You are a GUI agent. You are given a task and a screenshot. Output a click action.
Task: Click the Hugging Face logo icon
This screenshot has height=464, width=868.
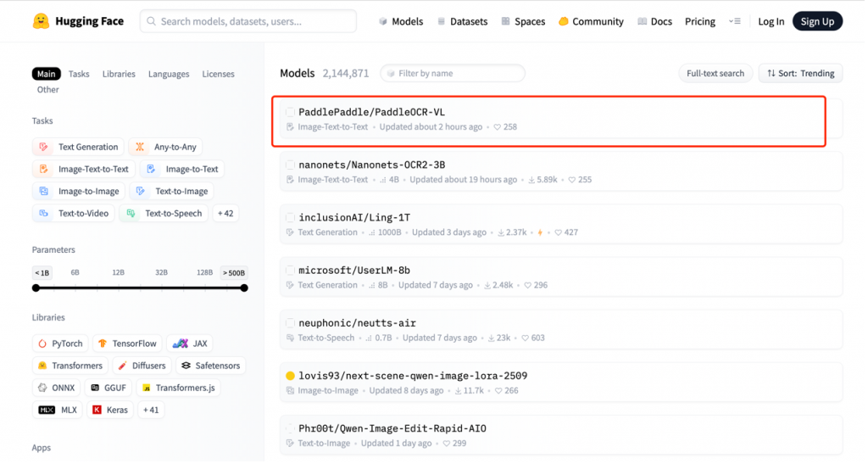click(x=40, y=21)
